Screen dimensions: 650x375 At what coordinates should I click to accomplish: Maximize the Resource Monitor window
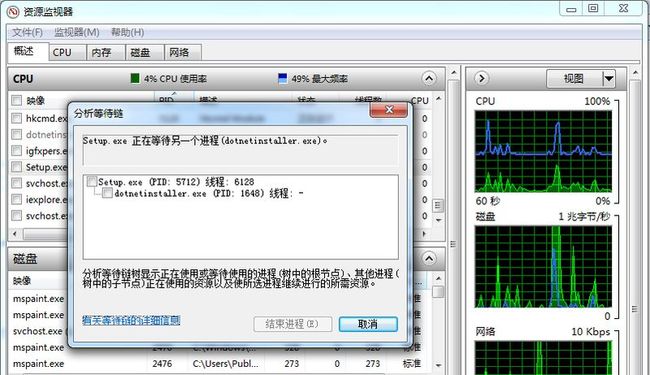pos(593,9)
